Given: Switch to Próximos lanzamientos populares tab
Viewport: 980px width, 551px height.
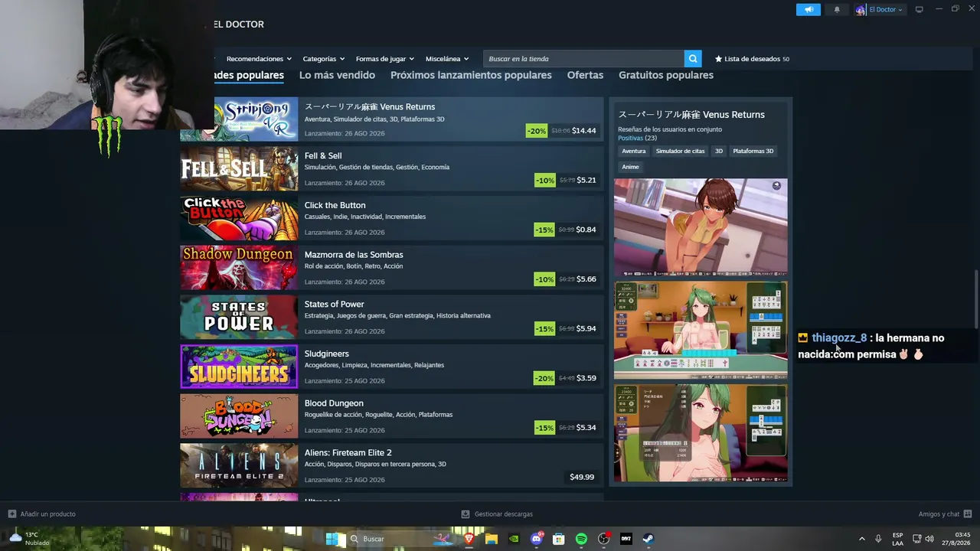Looking at the screenshot, I should coord(471,75).
